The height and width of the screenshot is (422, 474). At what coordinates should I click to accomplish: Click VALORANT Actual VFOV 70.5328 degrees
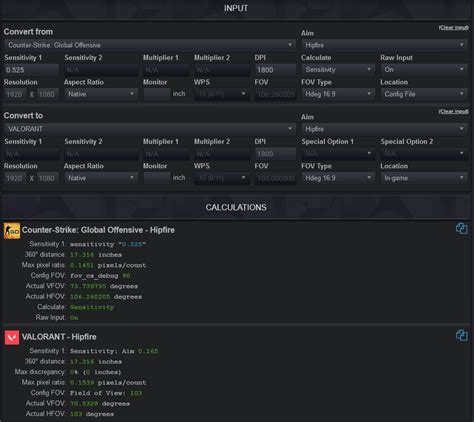click(100, 404)
